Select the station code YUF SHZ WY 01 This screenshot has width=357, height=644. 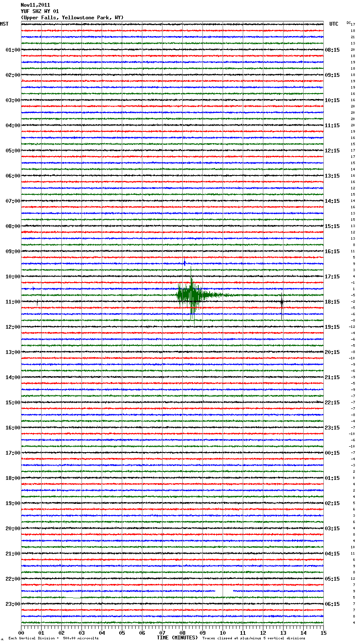[40, 11]
